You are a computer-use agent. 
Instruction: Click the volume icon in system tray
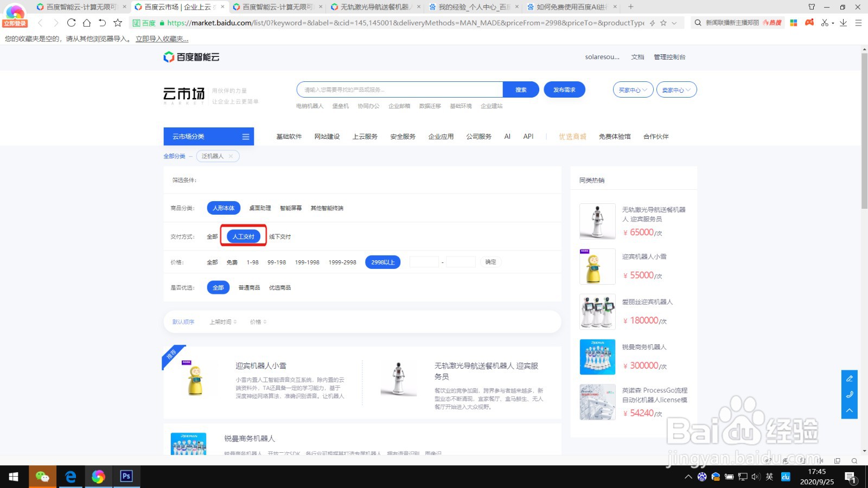(756, 477)
